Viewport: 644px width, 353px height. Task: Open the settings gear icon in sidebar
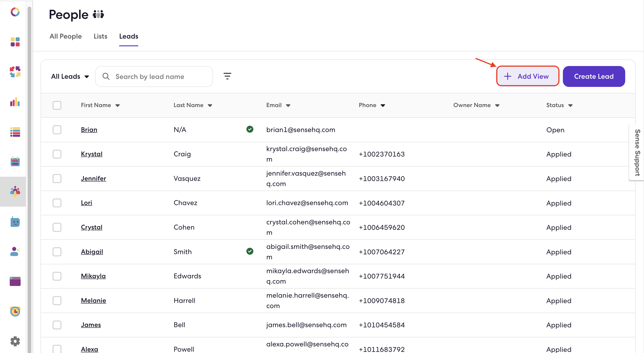point(15,341)
